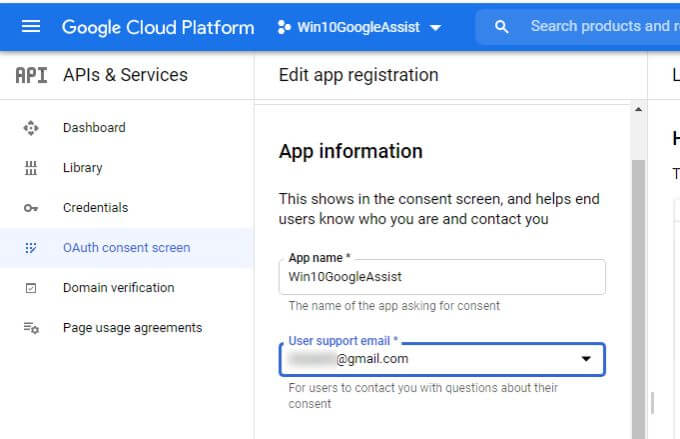This screenshot has width=680, height=439.
Task: Click the Google Cloud Platform title
Action: click(158, 27)
